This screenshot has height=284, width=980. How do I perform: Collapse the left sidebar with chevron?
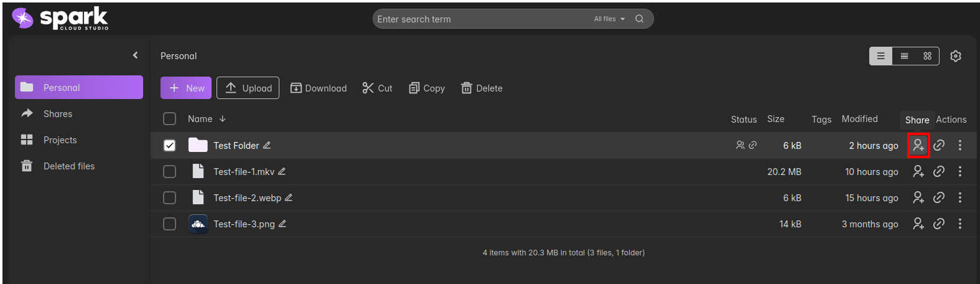tap(135, 55)
